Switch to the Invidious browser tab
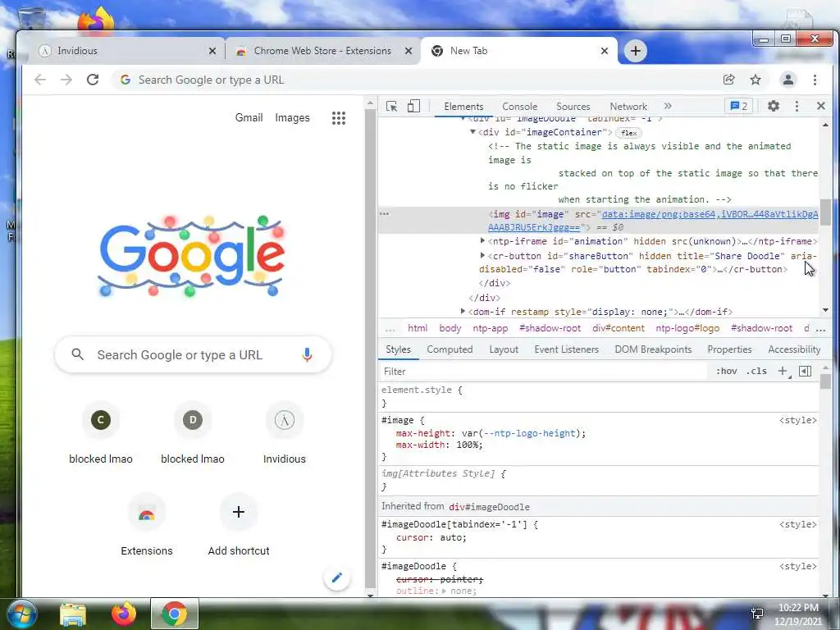 pyautogui.click(x=123, y=51)
